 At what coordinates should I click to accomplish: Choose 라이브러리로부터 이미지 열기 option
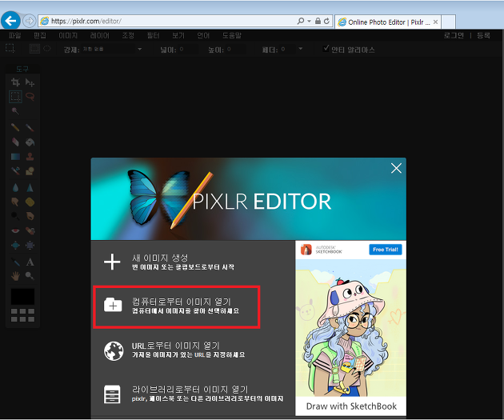point(193,394)
